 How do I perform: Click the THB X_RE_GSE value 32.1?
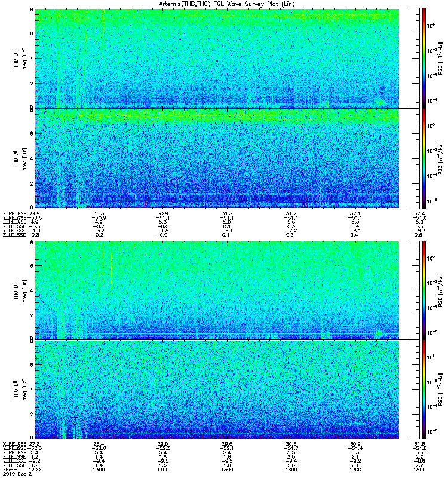355,213
